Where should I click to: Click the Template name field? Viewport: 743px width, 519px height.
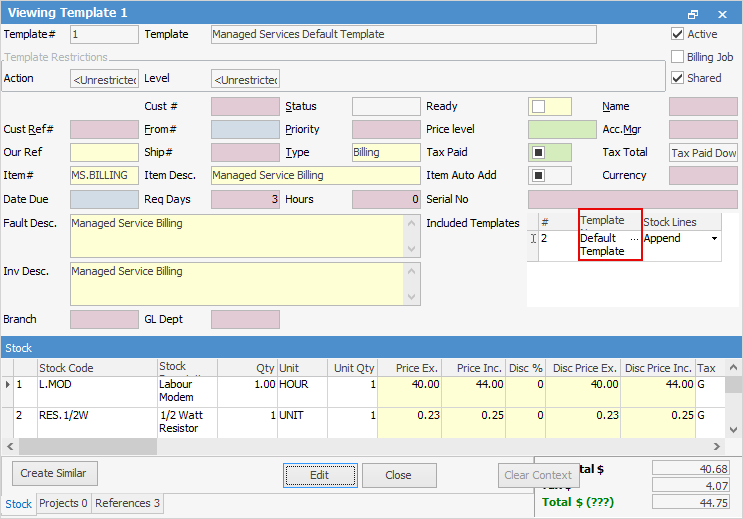404,35
